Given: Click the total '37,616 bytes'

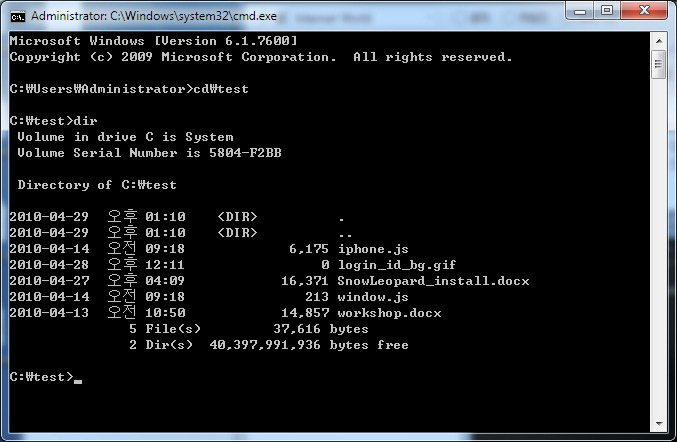Looking at the screenshot, I should 321,329.
